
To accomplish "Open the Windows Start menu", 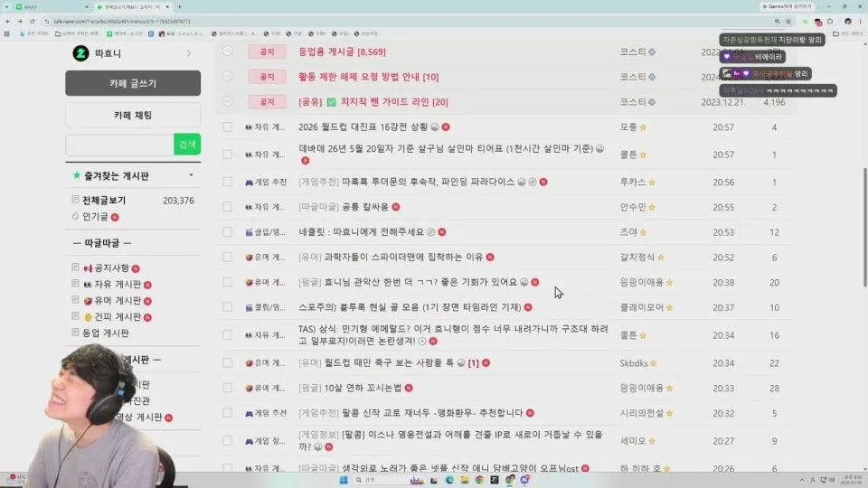I will [x=344, y=480].
